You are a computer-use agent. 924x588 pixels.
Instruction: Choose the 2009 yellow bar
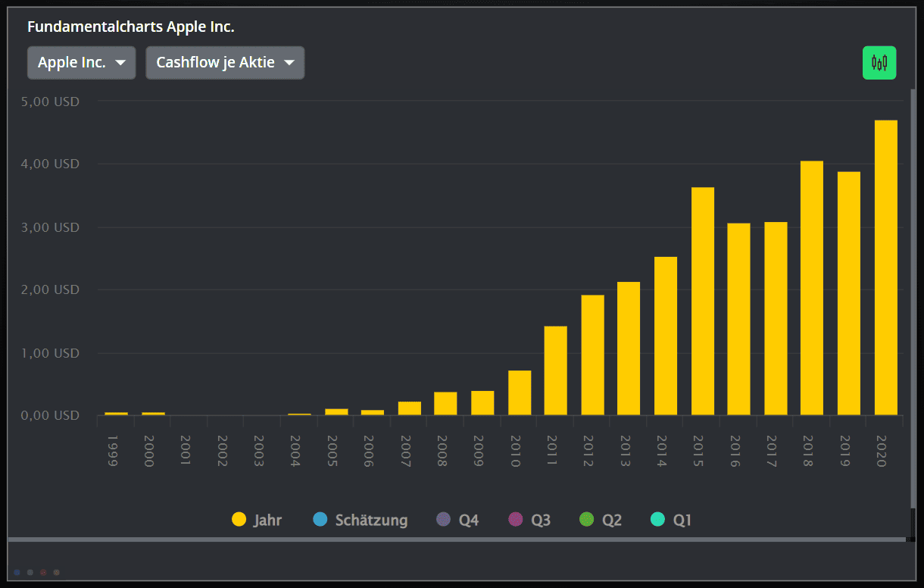pyautogui.click(x=482, y=403)
